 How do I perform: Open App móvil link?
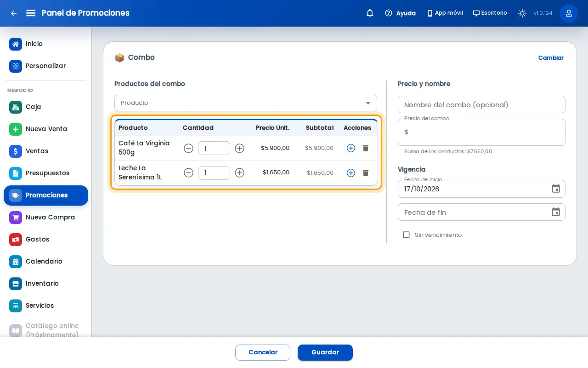[445, 13]
